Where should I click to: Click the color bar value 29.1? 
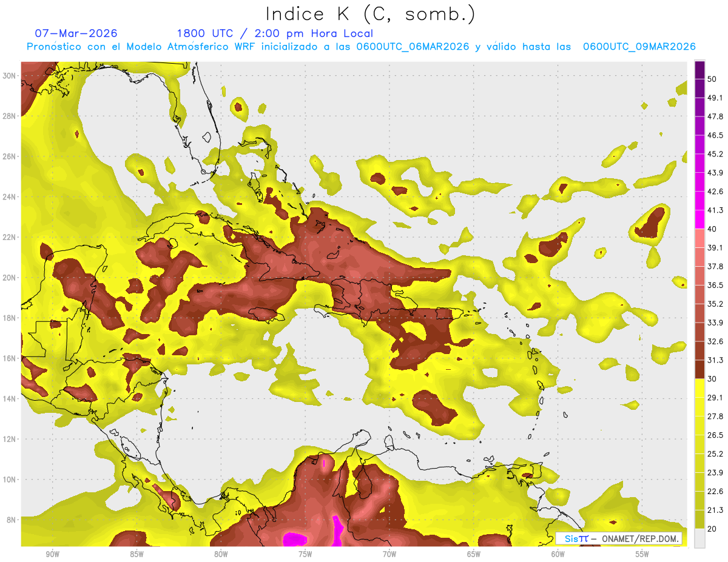point(715,398)
